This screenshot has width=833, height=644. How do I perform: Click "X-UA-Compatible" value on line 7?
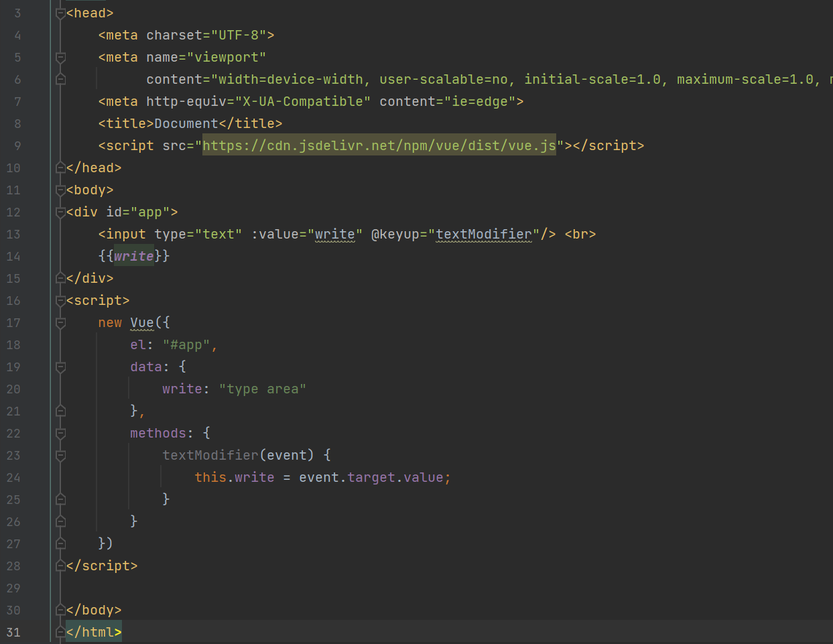pos(303,102)
